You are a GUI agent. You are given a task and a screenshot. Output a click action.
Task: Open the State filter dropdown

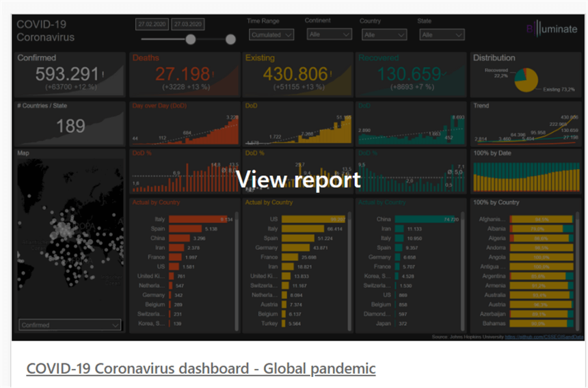(x=442, y=34)
